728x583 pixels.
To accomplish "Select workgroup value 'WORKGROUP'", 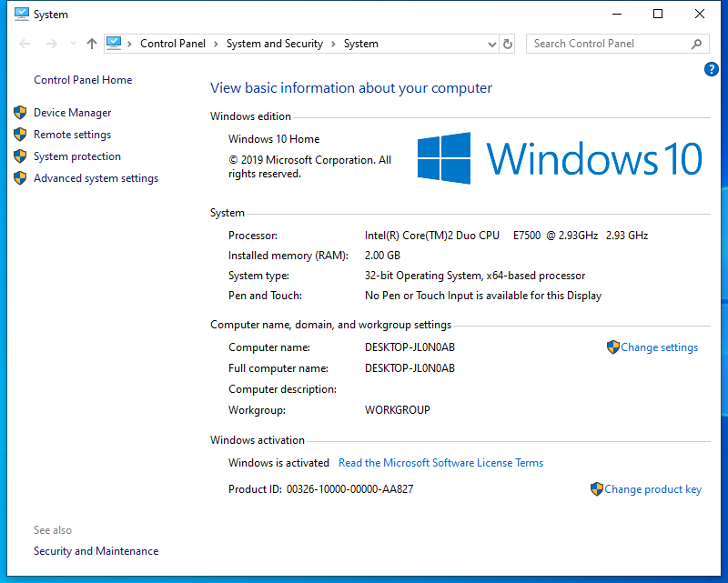I will 398,410.
